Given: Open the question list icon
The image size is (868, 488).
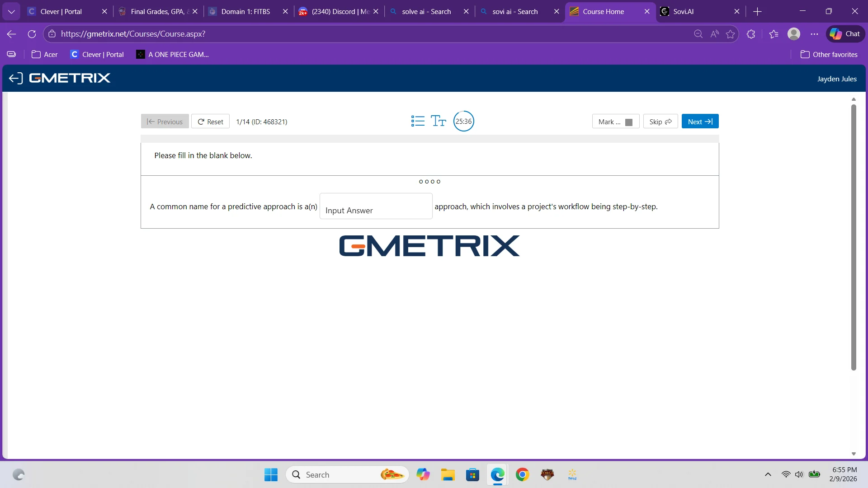Looking at the screenshot, I should [x=418, y=121].
